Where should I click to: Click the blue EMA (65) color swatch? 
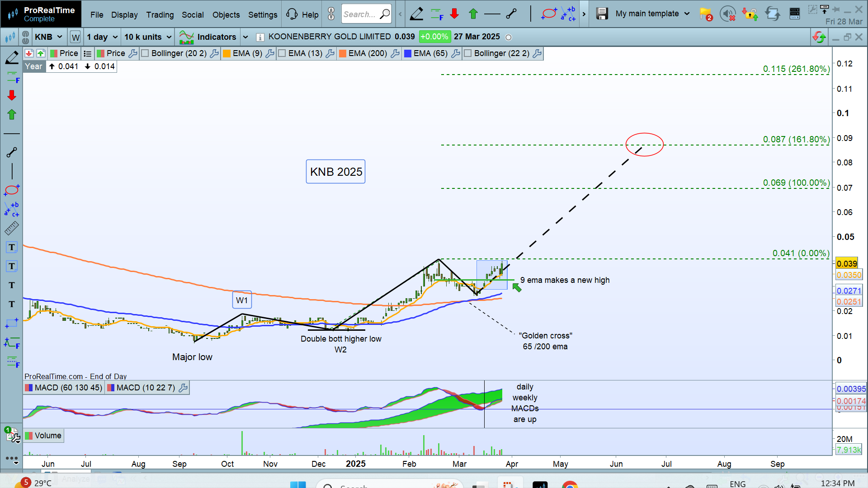coord(408,53)
